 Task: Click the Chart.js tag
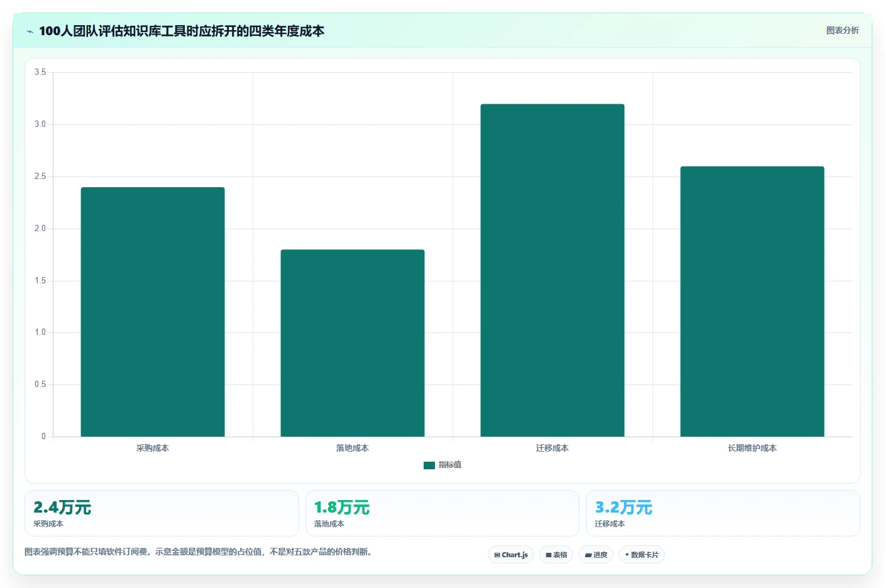[511, 555]
